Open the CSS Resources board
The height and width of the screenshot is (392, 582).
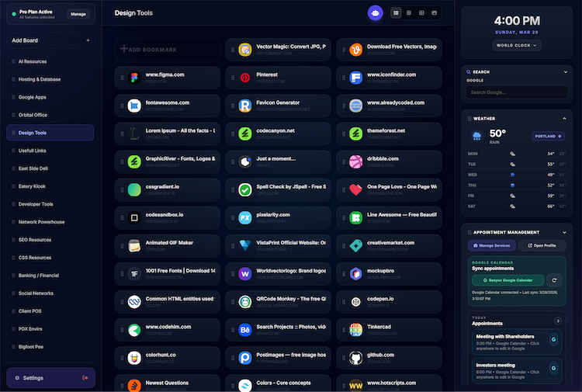(x=50, y=258)
